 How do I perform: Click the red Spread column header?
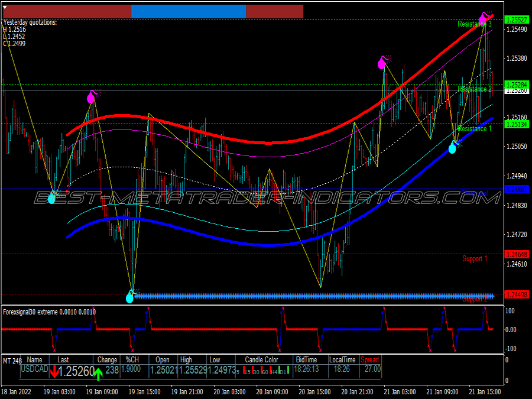[x=369, y=359]
